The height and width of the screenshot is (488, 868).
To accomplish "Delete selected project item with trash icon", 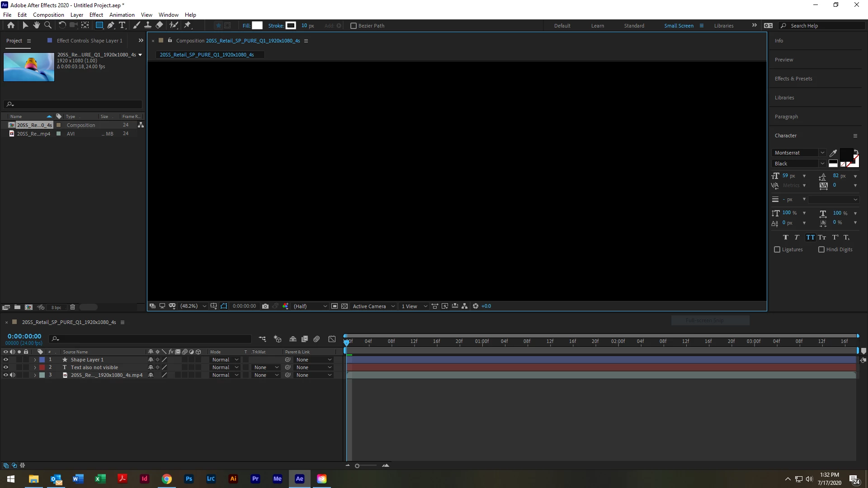I will 72,307.
